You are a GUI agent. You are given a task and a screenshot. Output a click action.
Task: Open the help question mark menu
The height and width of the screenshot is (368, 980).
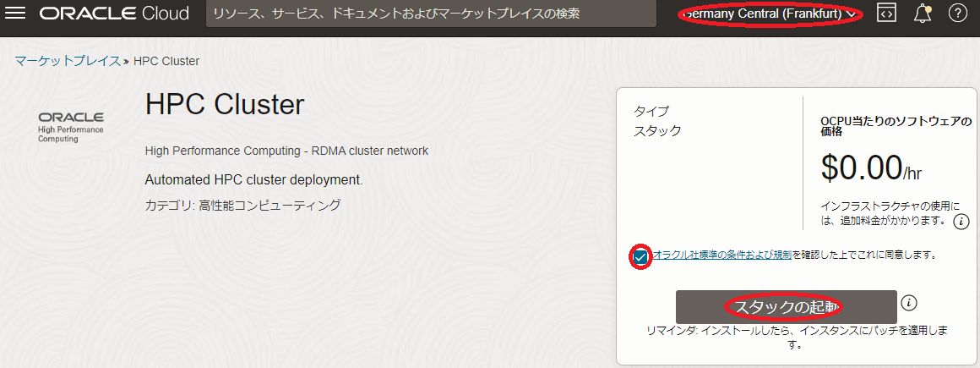pyautogui.click(x=957, y=14)
